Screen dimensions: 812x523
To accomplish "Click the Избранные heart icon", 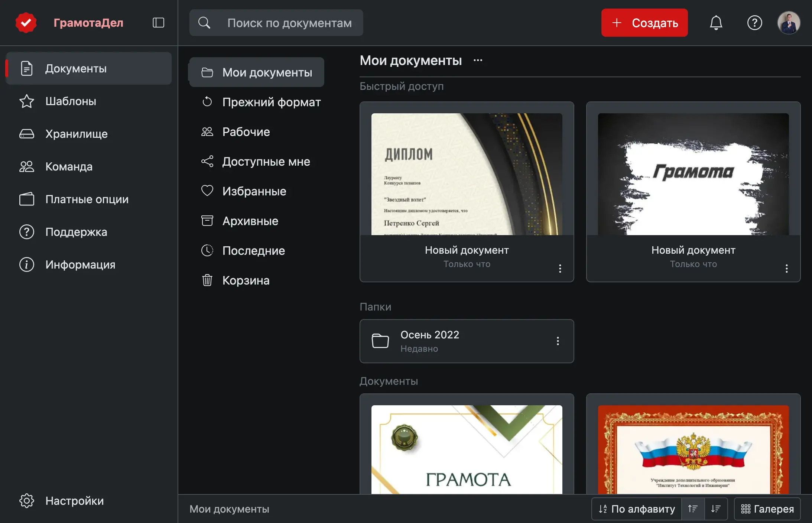I will (x=207, y=191).
